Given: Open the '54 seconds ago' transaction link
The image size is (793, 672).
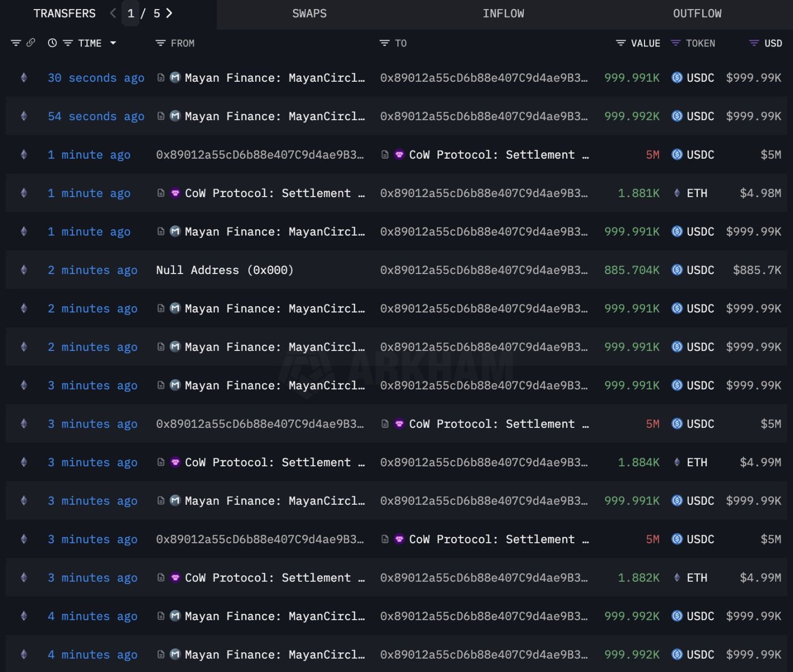Looking at the screenshot, I should [x=96, y=116].
